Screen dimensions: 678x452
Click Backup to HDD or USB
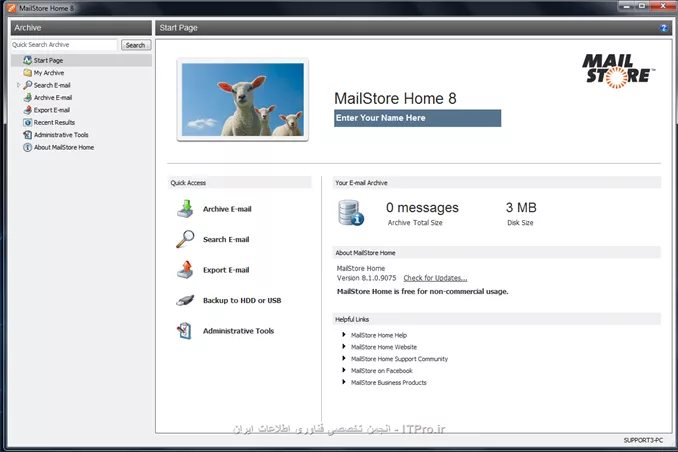(242, 300)
